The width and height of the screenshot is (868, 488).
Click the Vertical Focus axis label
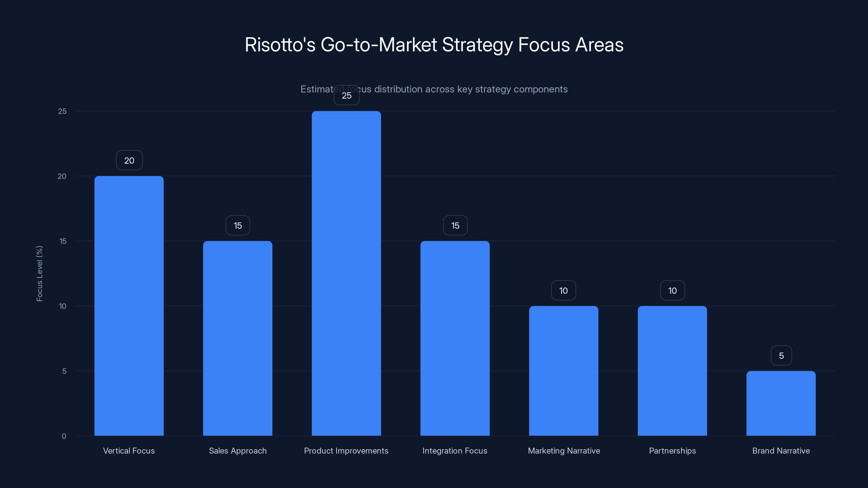tap(129, 451)
